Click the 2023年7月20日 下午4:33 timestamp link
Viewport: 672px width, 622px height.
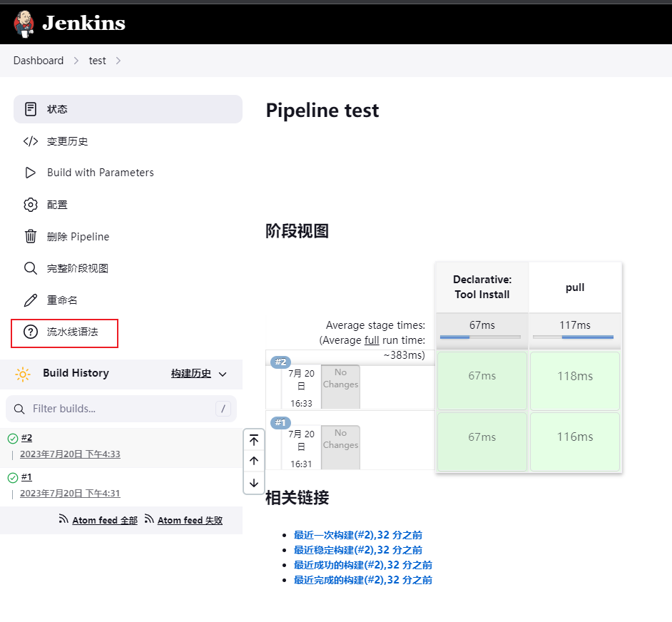(70, 454)
